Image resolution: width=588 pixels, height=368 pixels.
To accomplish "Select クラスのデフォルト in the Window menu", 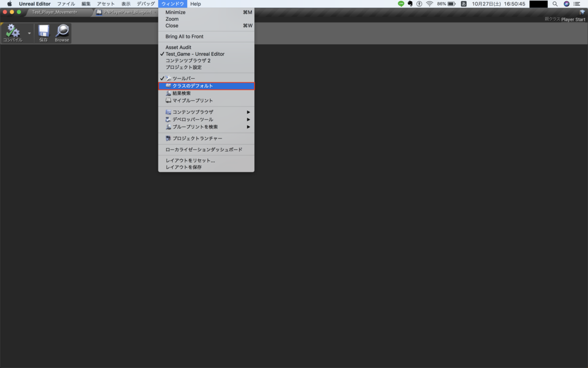I will point(206,86).
